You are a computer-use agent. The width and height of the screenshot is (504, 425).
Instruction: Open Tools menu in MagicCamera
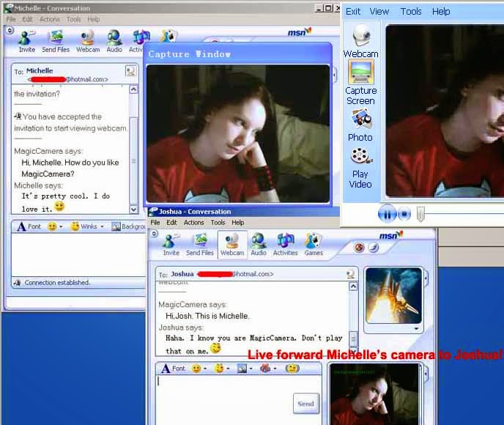click(x=411, y=12)
